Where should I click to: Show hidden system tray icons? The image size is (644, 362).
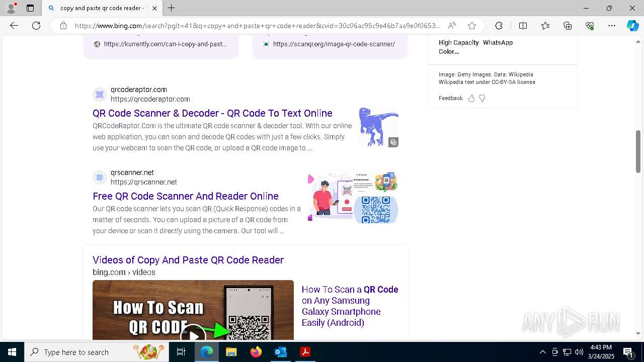[542, 352]
